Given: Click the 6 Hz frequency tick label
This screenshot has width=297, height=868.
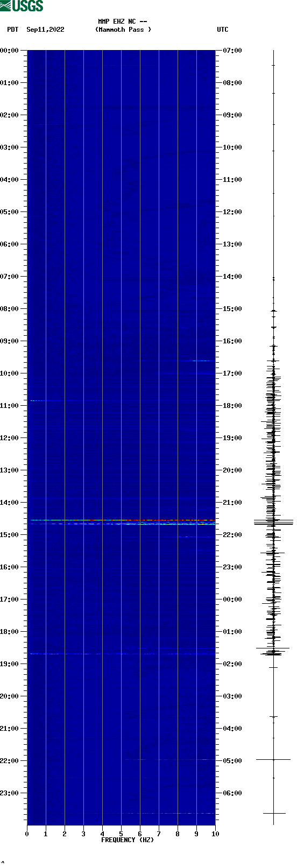Looking at the screenshot, I should pos(140,834).
